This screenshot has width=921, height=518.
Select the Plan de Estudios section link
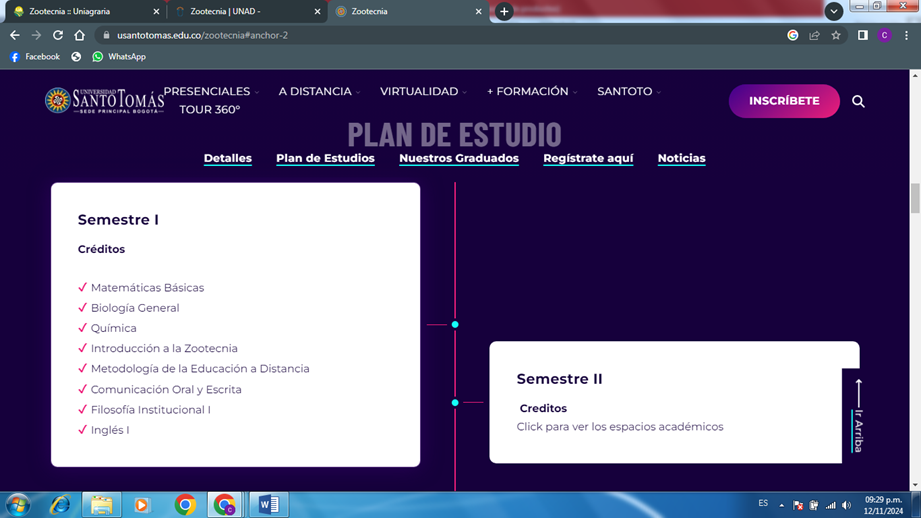pyautogui.click(x=325, y=158)
